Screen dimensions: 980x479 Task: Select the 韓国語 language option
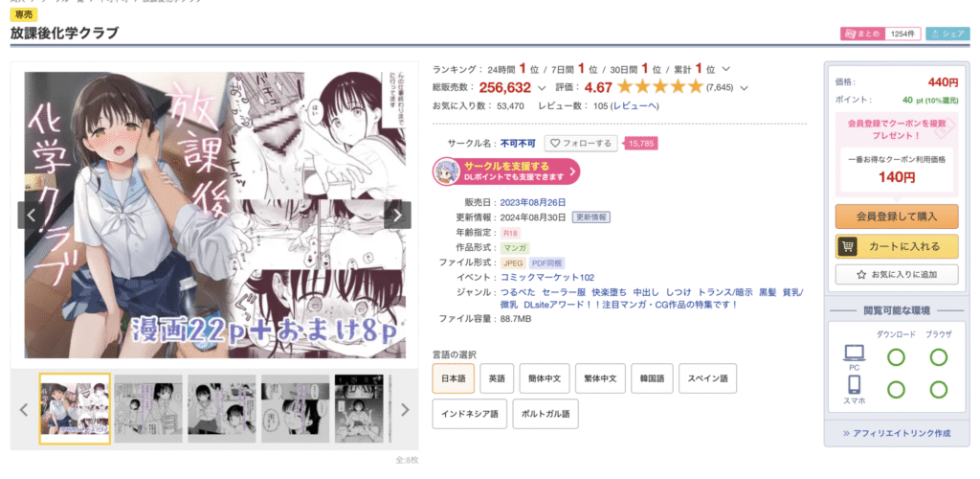(652, 378)
